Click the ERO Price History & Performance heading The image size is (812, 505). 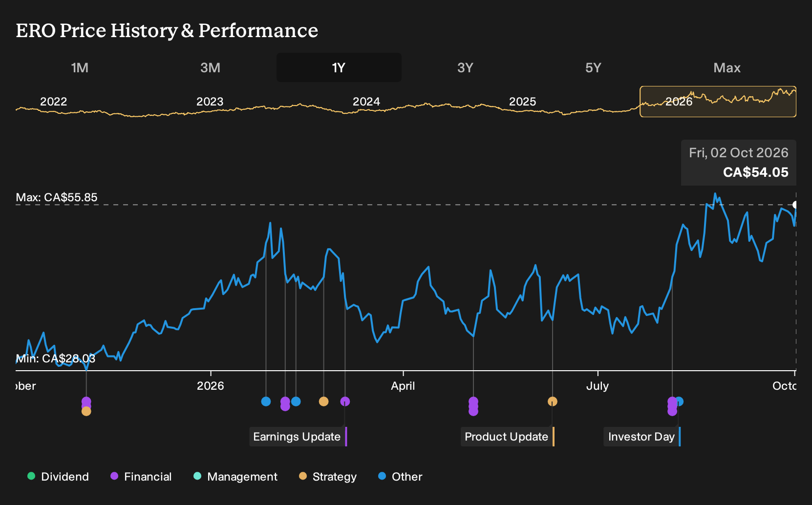tap(167, 30)
